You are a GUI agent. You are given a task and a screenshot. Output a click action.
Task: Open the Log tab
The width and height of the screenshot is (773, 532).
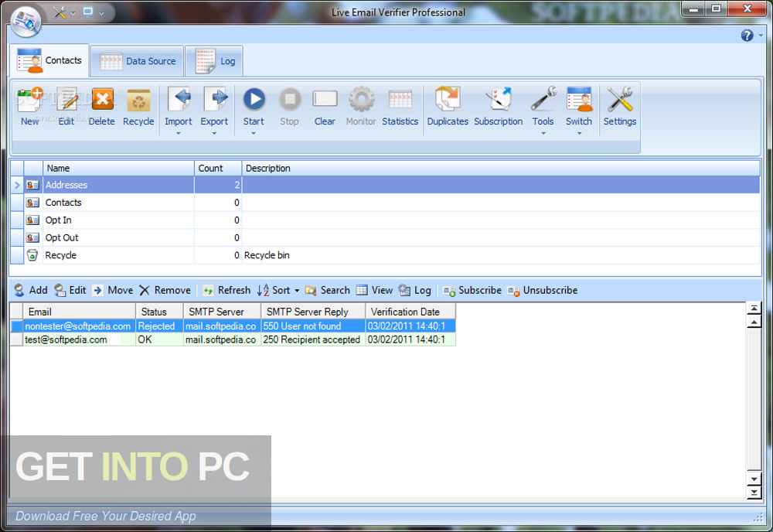click(x=214, y=60)
